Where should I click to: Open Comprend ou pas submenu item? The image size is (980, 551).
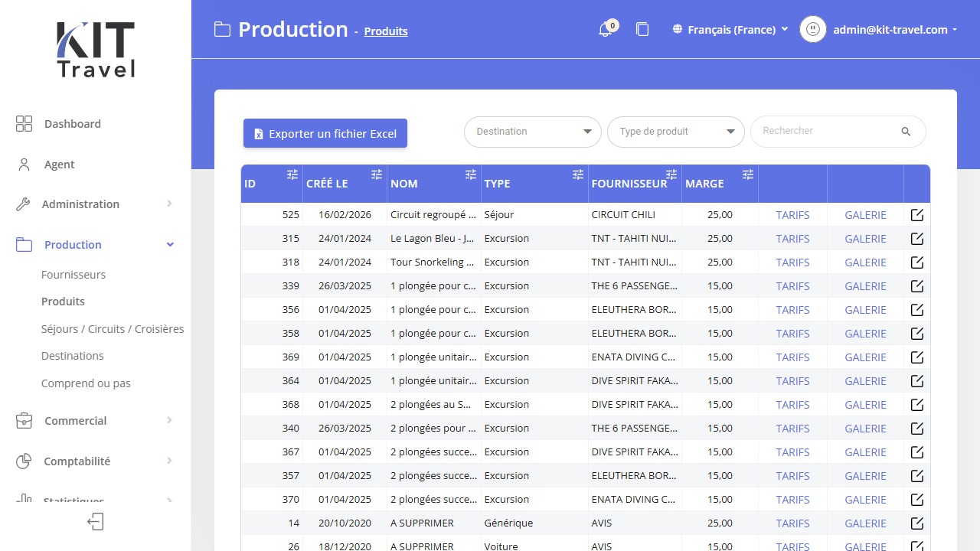86,383
